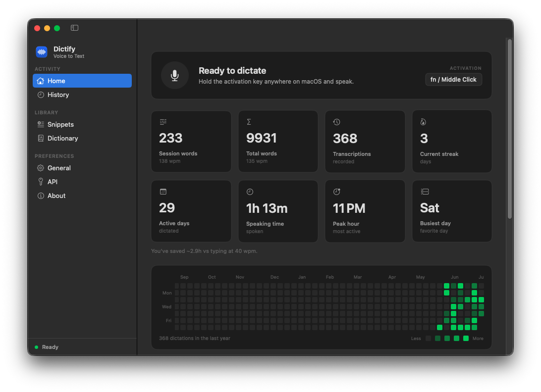Select the 9931 Total words card
Viewport: 541px width, 392px height.
[278, 142]
